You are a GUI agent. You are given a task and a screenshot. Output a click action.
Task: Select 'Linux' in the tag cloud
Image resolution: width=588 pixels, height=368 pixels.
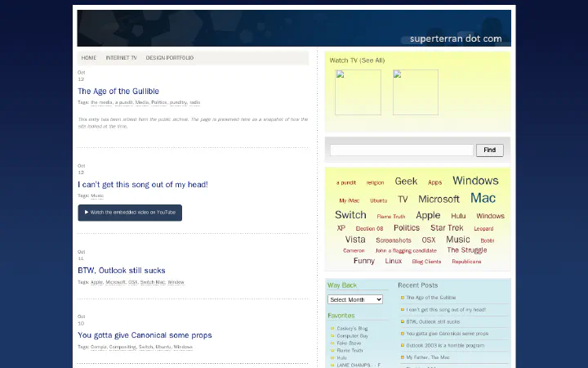point(394,261)
